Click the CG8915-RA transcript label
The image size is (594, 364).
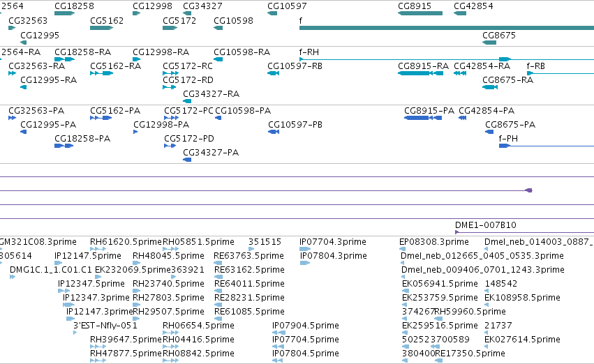[x=423, y=66]
